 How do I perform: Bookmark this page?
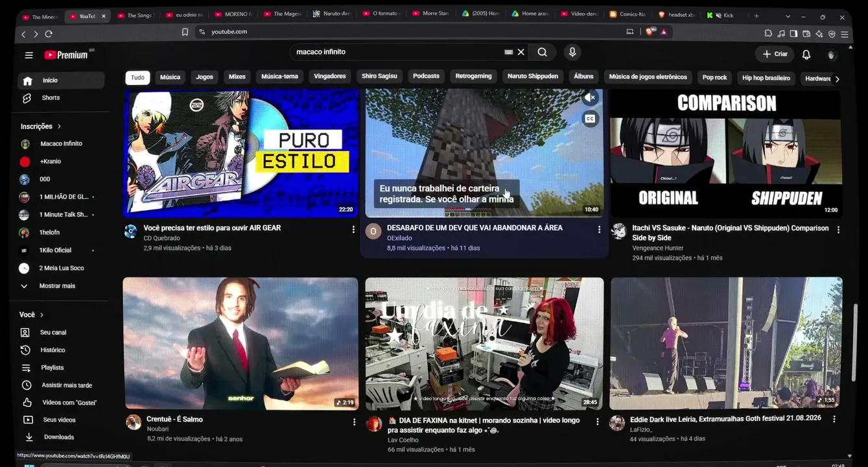(185, 32)
